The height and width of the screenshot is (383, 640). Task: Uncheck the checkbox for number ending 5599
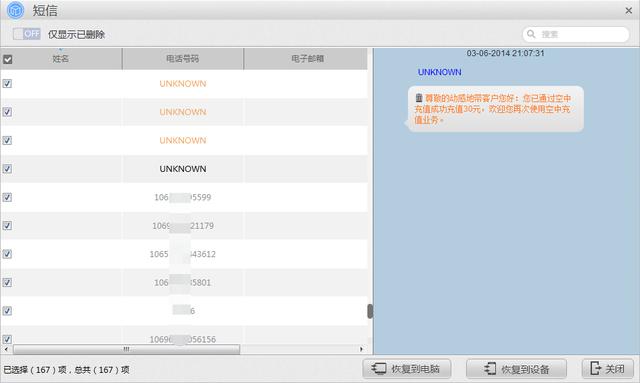pyautogui.click(x=7, y=197)
